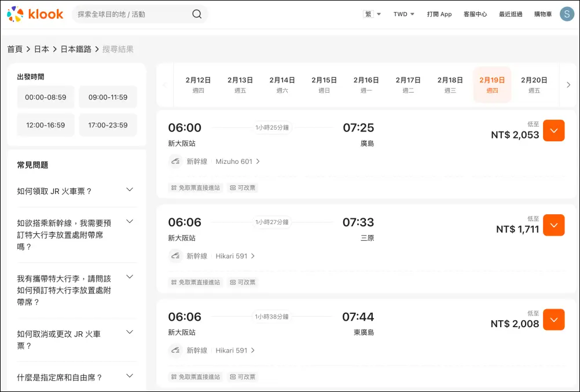This screenshot has width=580, height=392.
Task: Open the Hikari 591 details to 東廣島
Action: tap(235, 350)
